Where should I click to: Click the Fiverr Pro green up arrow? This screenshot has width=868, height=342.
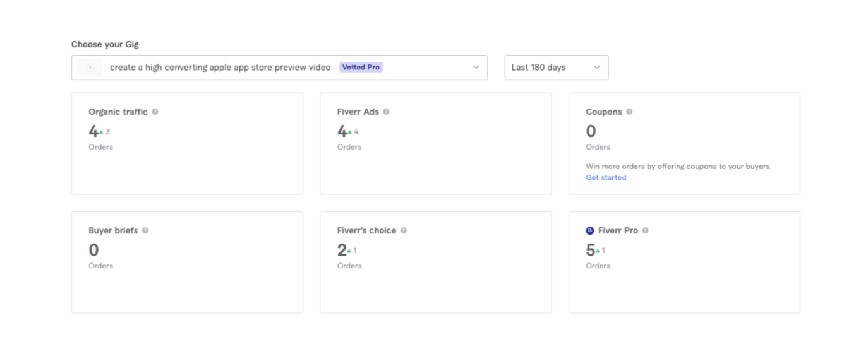[598, 251]
